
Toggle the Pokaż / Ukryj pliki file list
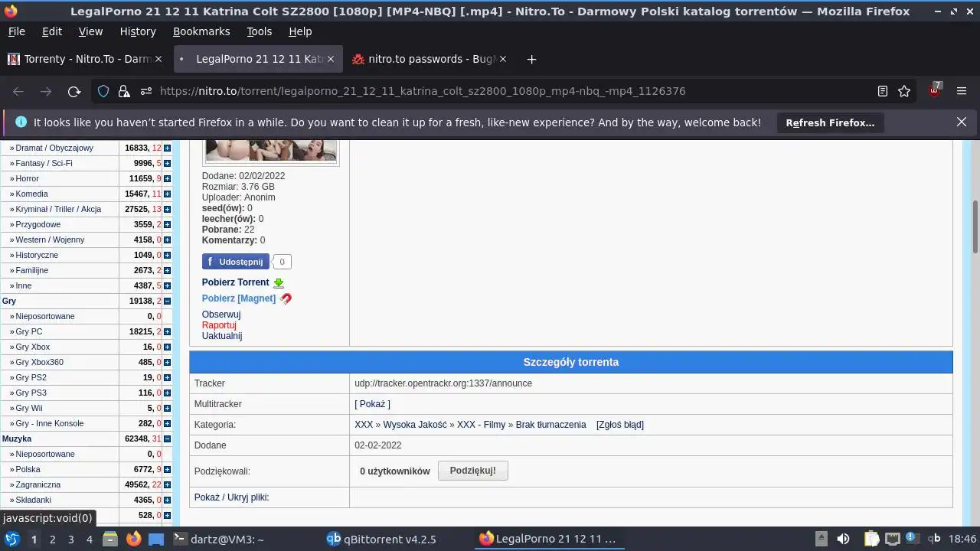(x=231, y=497)
